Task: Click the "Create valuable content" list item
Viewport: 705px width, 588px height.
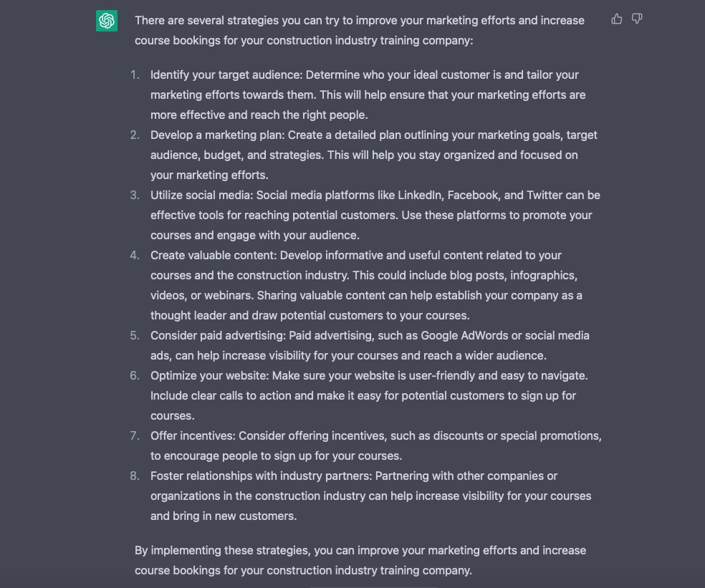Action: (x=365, y=285)
